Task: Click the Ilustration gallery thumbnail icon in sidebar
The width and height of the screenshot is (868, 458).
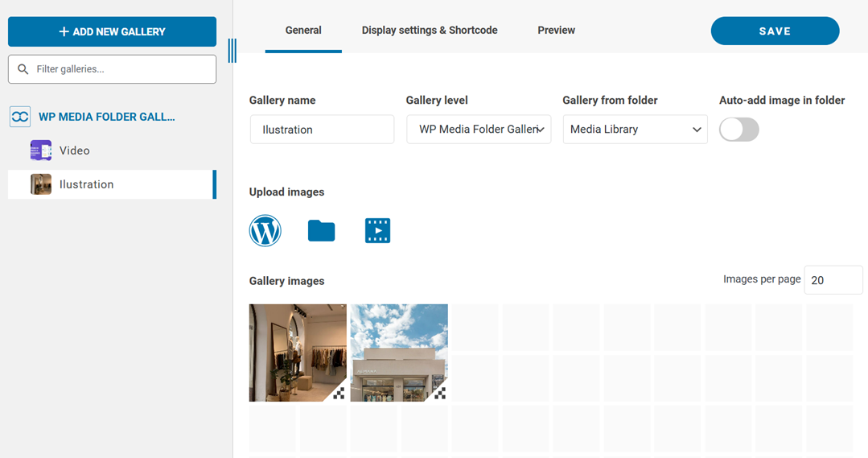Action: pyautogui.click(x=40, y=184)
